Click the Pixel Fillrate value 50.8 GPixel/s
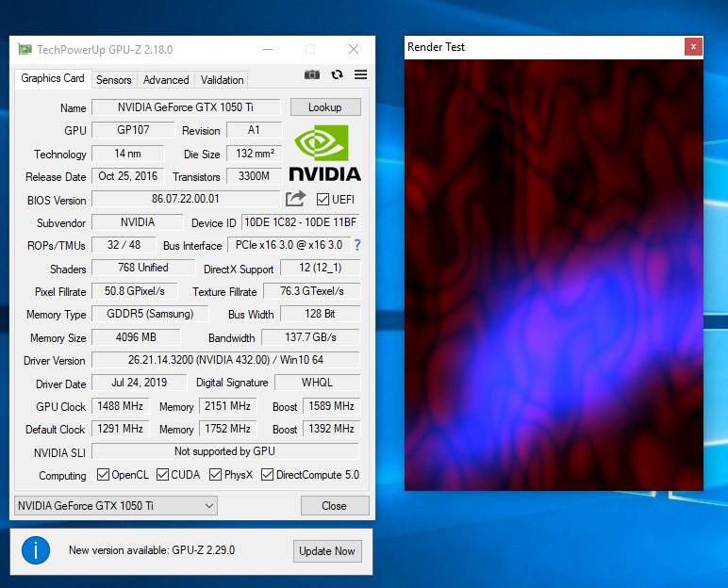Screen dimensions: 728x588 (x=135, y=291)
